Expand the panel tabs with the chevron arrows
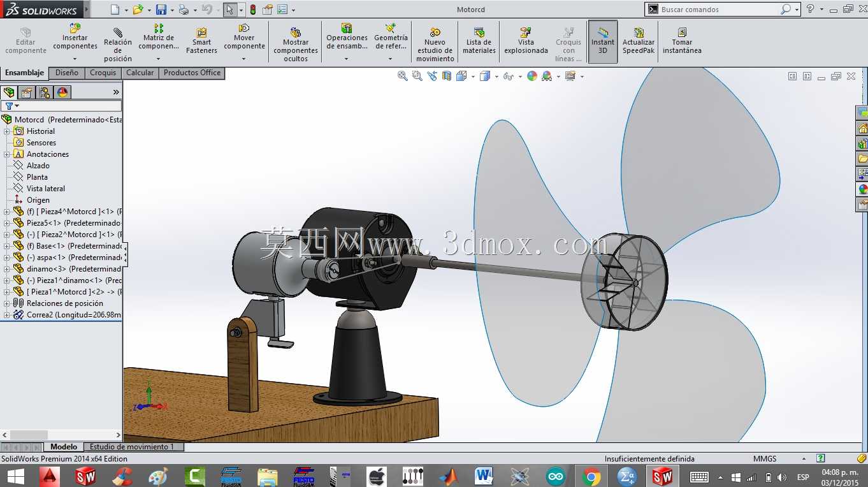 [116, 92]
